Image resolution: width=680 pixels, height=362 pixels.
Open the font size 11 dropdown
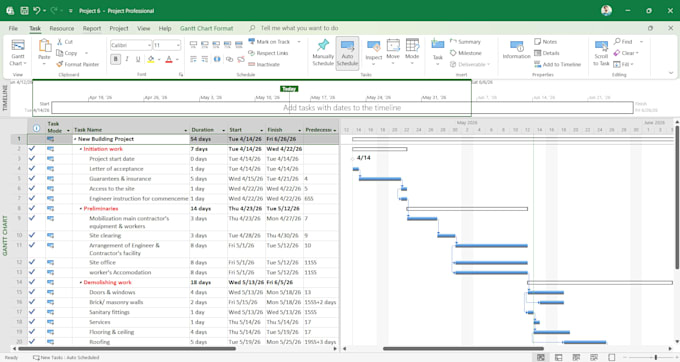click(x=178, y=45)
